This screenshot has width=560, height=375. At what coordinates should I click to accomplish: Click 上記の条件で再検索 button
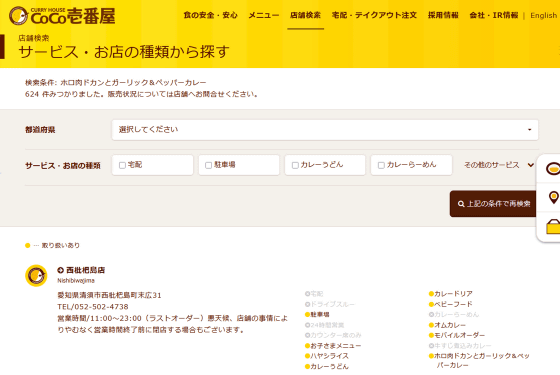point(493,204)
